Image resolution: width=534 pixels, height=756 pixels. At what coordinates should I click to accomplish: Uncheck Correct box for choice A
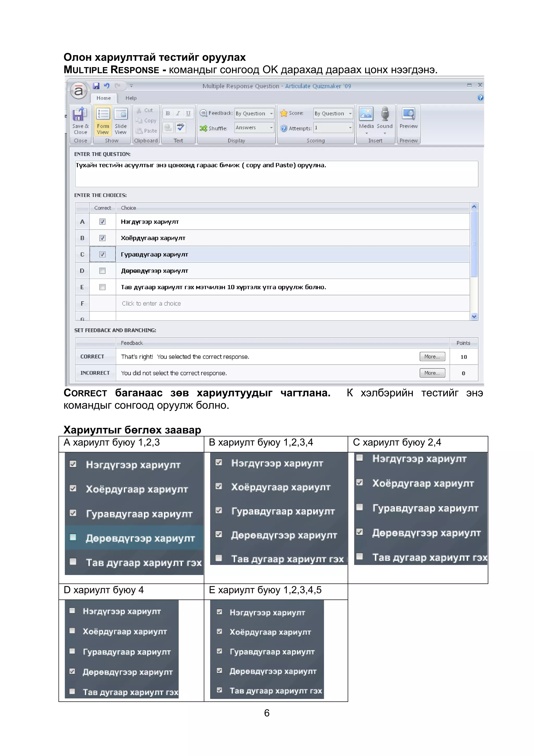coord(102,222)
